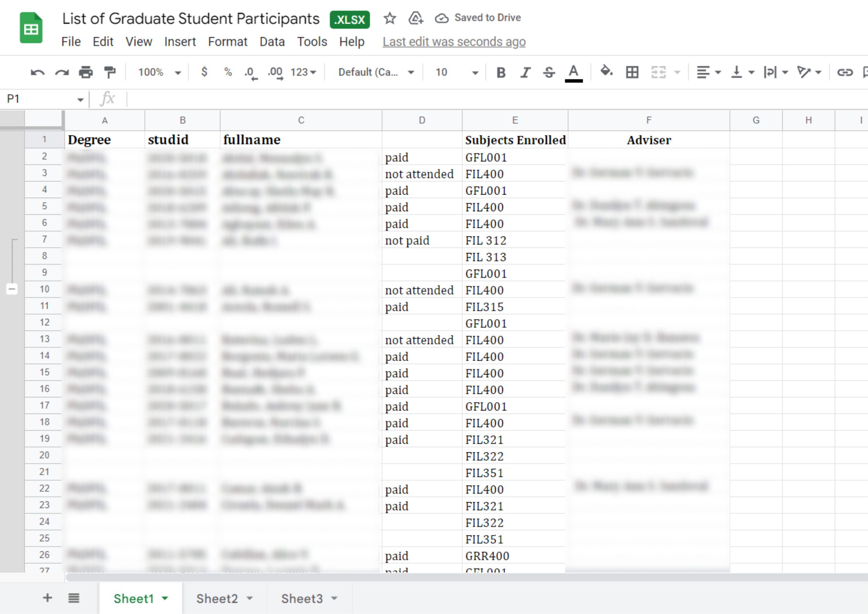Open the Data menu
868x614 pixels.
(272, 41)
